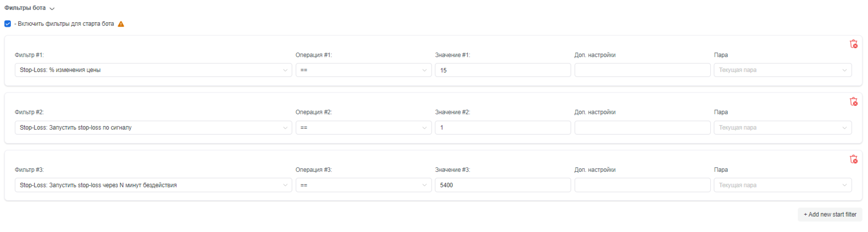Open Операция #2 operator dropdown

363,128
